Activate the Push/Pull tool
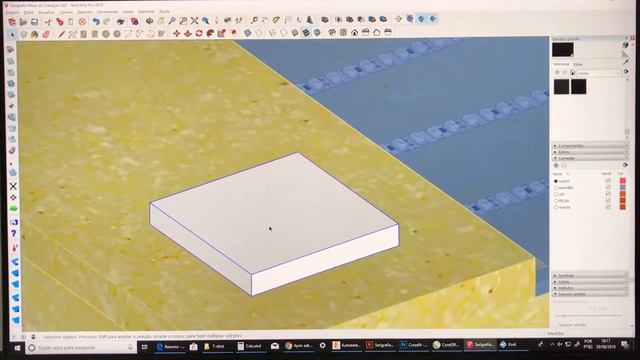The height and width of the screenshot is (360, 640). (188, 33)
